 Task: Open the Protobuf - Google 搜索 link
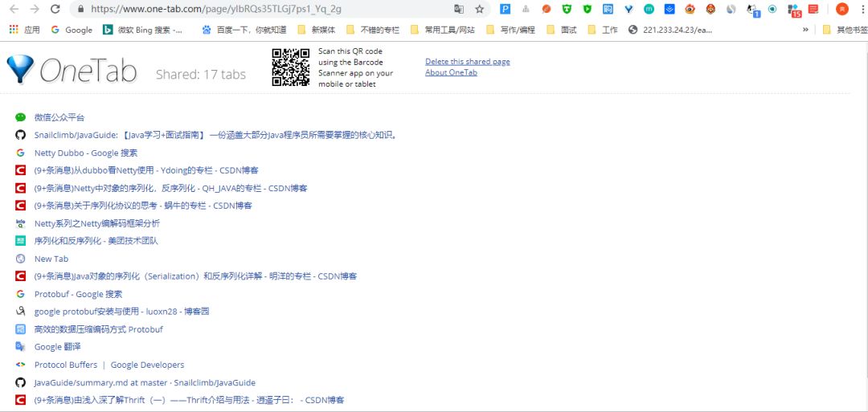pos(78,294)
